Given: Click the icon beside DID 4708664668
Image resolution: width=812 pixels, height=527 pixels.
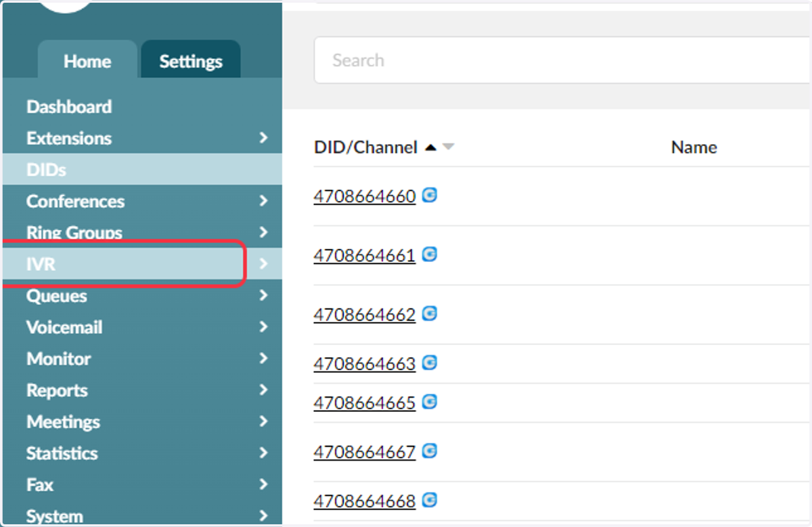Looking at the screenshot, I should (x=430, y=500).
